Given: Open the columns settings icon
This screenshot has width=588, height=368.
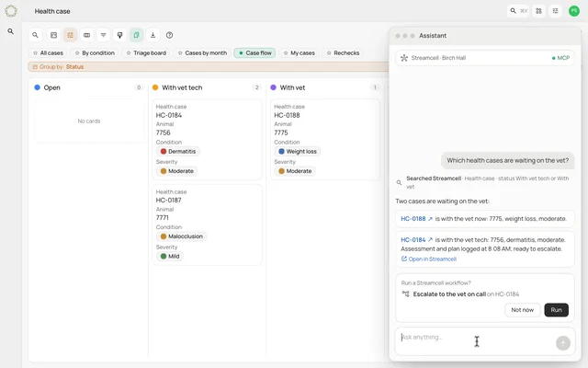Looking at the screenshot, I should [x=86, y=35].
